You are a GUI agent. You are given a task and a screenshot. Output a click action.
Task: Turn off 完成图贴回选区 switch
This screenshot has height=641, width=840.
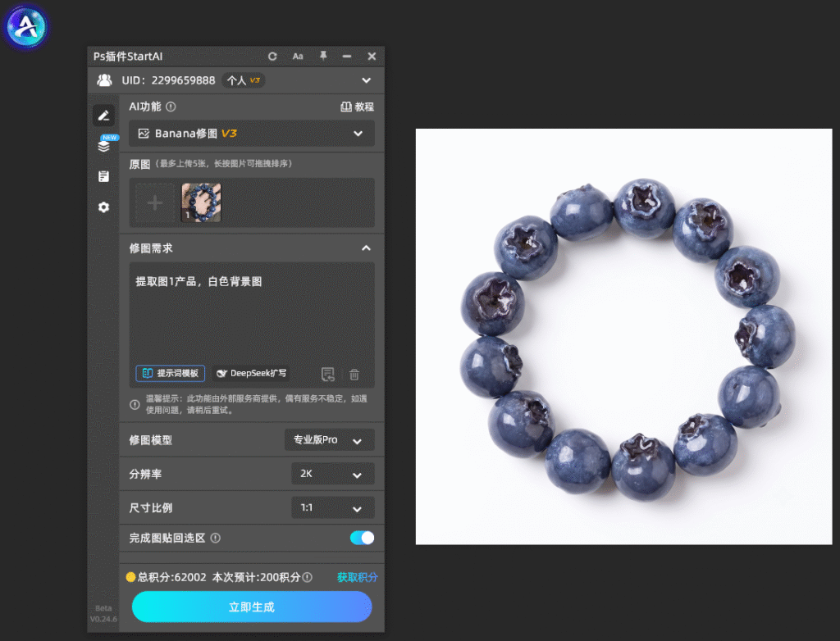(x=362, y=538)
